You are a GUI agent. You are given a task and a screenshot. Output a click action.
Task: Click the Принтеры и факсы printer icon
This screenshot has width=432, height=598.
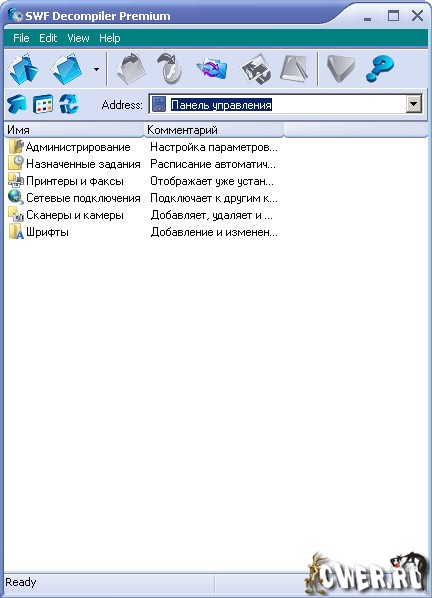click(16, 180)
